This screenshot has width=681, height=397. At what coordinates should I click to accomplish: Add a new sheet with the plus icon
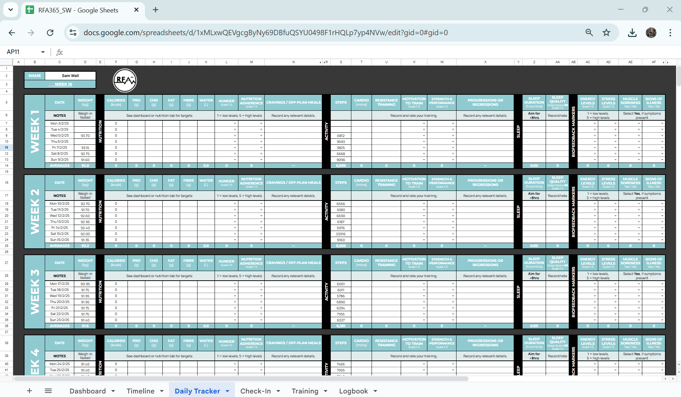[29, 390]
